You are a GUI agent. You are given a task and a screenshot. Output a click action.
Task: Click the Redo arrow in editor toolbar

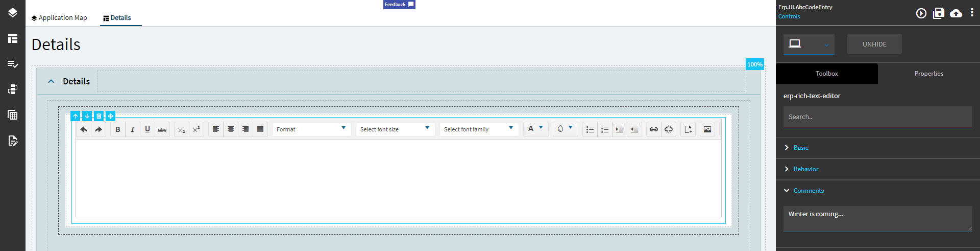pyautogui.click(x=99, y=129)
